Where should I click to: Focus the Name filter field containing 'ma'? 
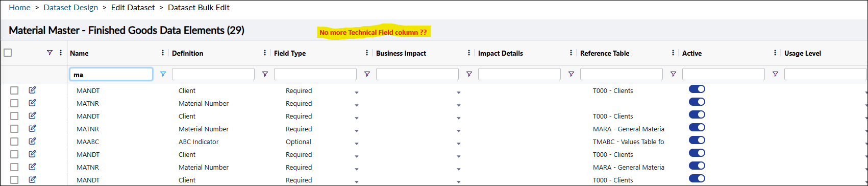[111, 74]
